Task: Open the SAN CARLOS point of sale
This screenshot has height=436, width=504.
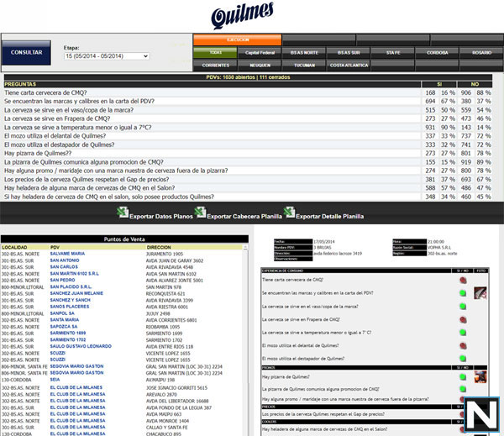Action: (x=64, y=267)
